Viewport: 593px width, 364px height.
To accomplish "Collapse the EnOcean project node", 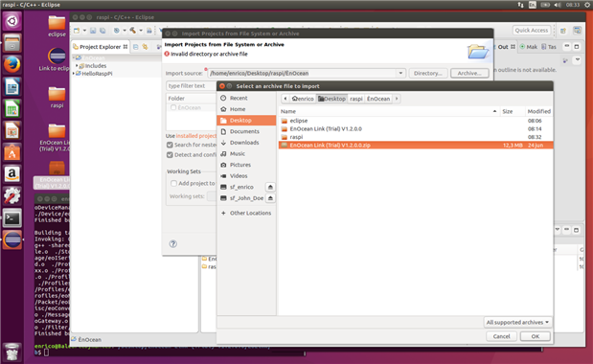I will tap(74, 57).
